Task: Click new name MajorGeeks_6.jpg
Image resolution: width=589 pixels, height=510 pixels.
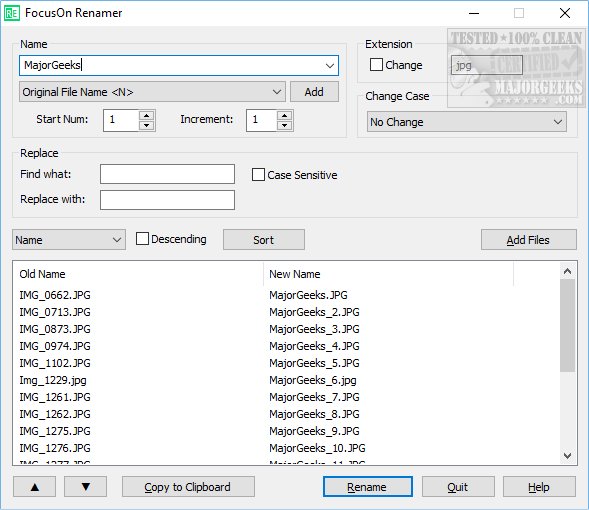Action: tap(313, 380)
